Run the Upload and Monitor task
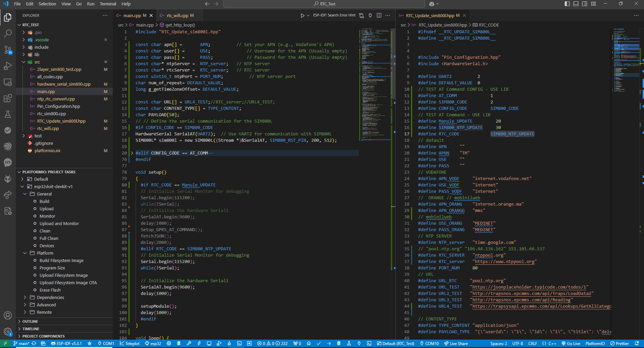 click(x=59, y=223)
